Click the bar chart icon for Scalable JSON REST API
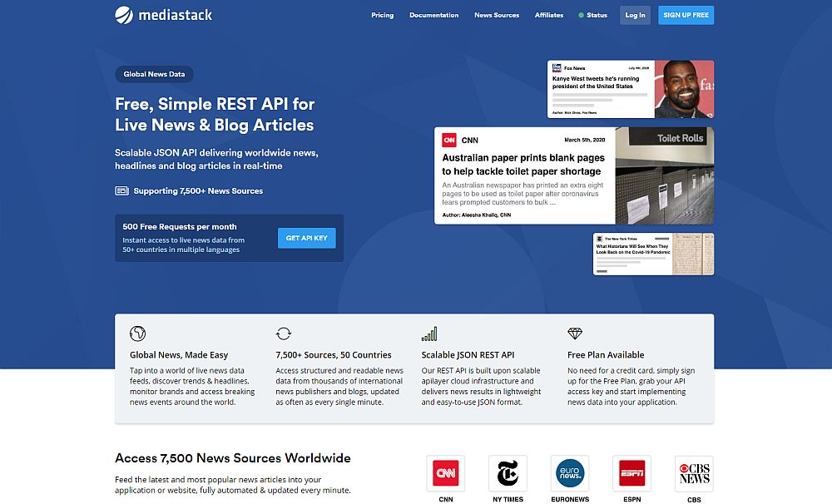Screen dimensions: 832x504 pyautogui.click(x=430, y=333)
